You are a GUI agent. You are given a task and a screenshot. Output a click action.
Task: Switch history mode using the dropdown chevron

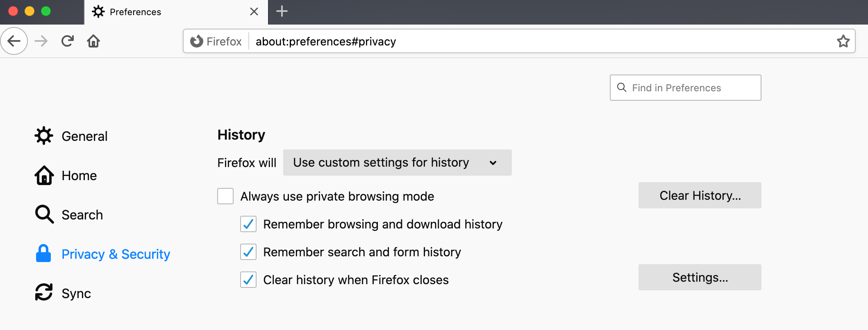coord(493,163)
